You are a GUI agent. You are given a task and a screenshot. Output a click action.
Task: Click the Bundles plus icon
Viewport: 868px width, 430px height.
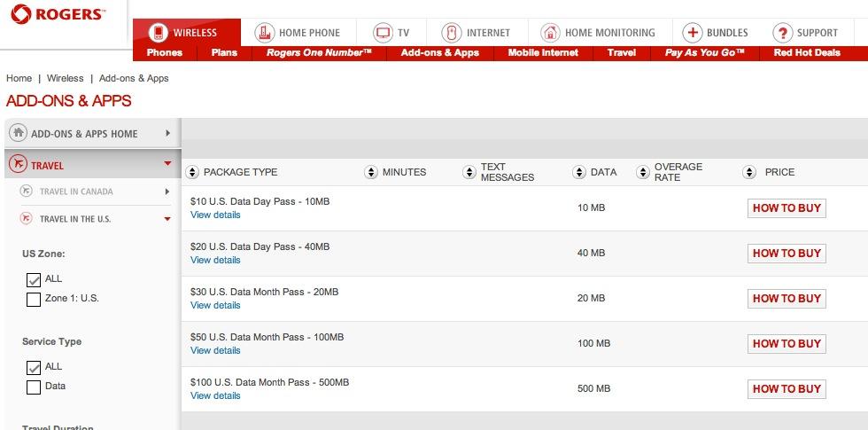click(692, 33)
